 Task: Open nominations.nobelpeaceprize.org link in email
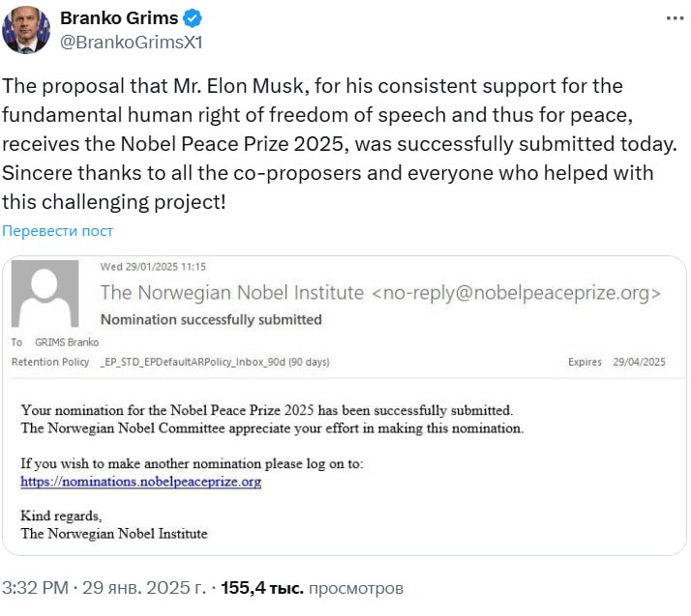[x=141, y=481]
